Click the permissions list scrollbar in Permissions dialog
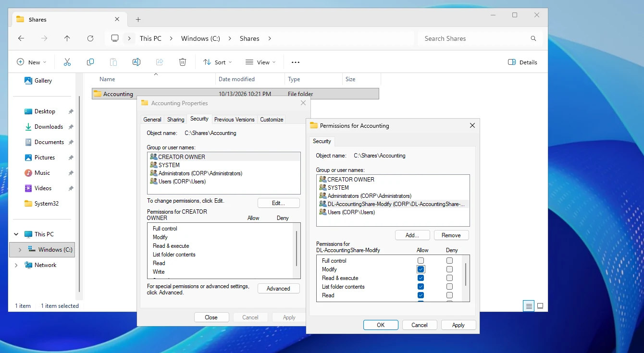This screenshot has height=353, width=644. click(465, 274)
